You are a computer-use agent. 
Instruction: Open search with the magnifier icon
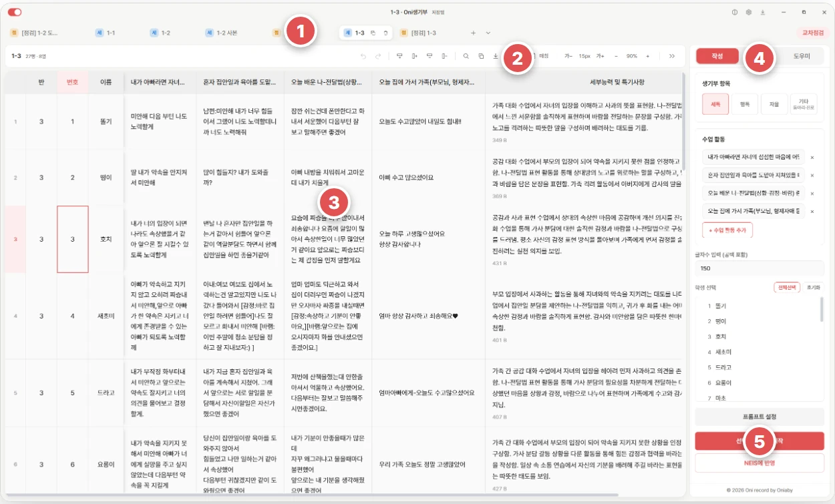[466, 56]
